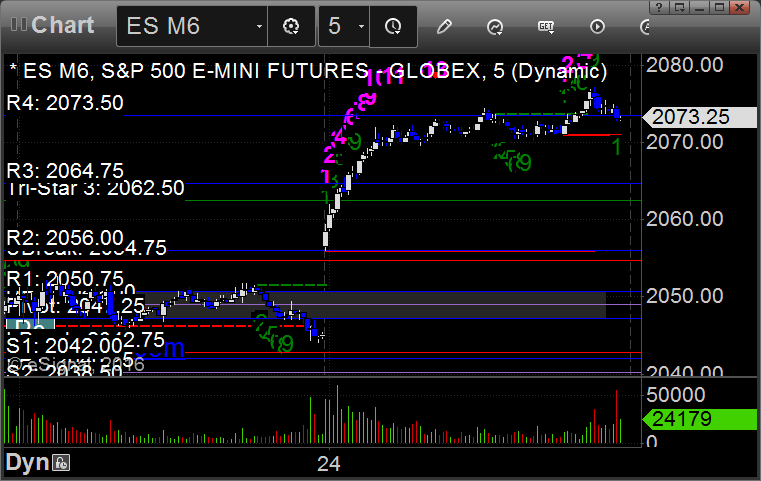Click 2080.00 on the price scale

(684, 65)
